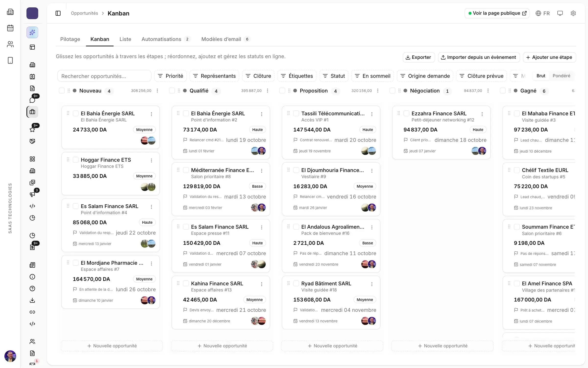This screenshot has height=368, width=588.
Task: Click the download icon in sidebar
Action: click(x=32, y=300)
